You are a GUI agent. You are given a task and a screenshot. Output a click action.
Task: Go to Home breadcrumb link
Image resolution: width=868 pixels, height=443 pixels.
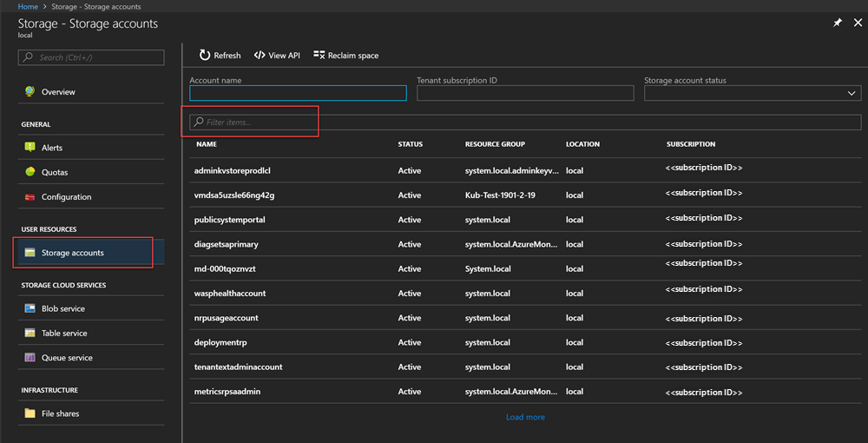coord(28,6)
